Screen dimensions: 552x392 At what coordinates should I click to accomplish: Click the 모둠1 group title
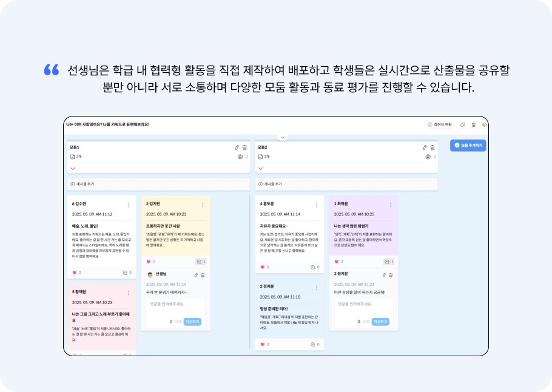74,147
